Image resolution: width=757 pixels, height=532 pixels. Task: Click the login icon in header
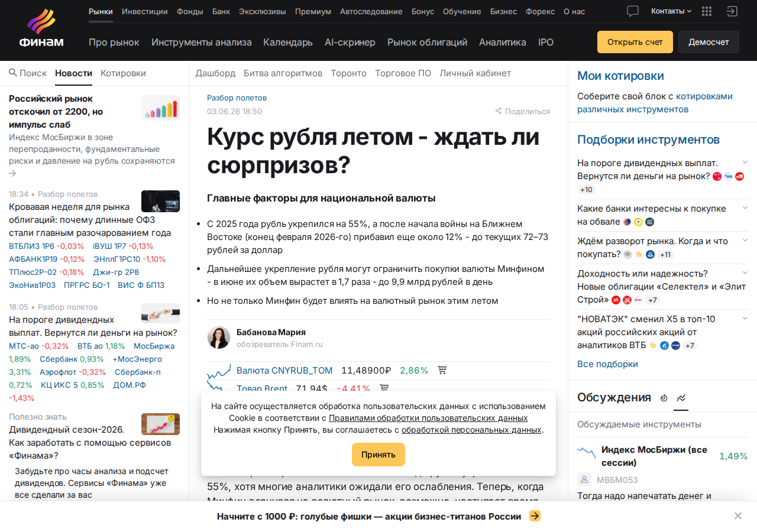click(x=732, y=11)
